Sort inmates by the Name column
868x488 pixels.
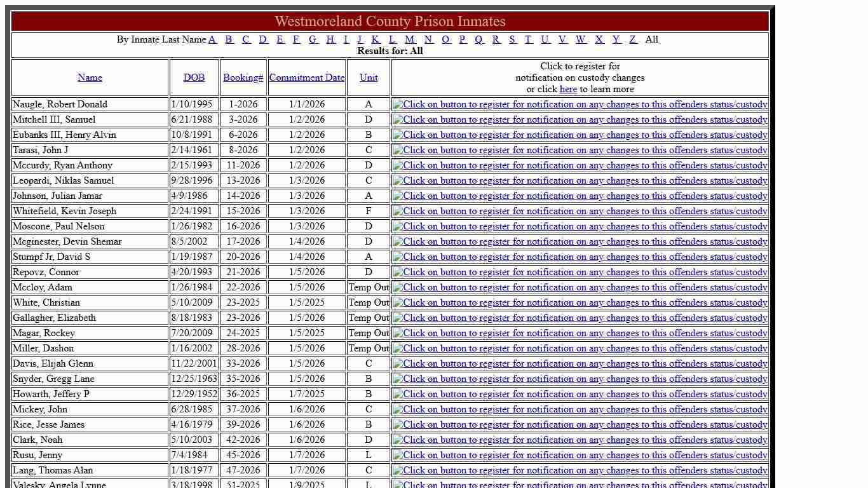[90, 77]
